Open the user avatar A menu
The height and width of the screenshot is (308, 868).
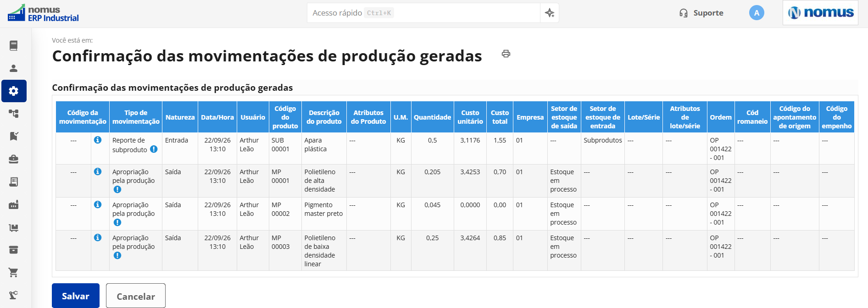tap(757, 13)
